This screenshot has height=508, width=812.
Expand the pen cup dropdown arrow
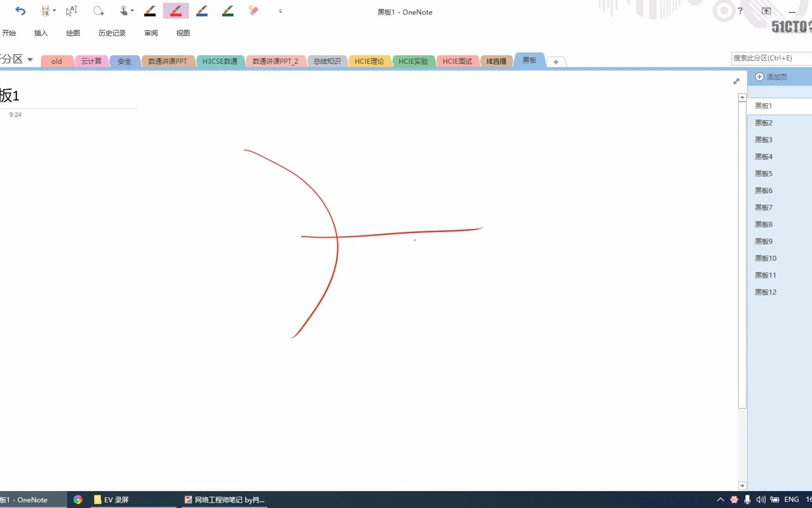55,11
